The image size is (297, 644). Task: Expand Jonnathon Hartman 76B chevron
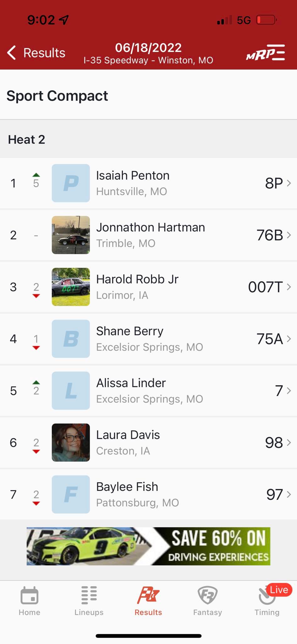pyautogui.click(x=289, y=235)
